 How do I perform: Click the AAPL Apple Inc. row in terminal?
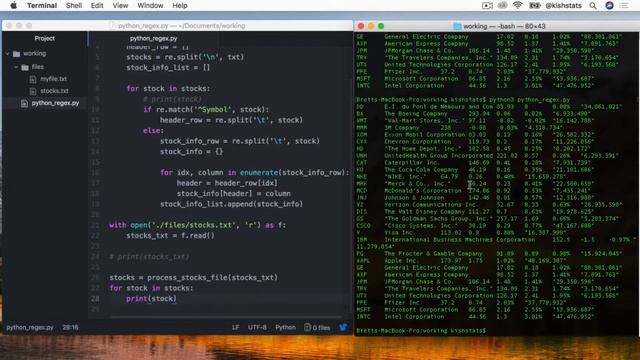(462, 260)
